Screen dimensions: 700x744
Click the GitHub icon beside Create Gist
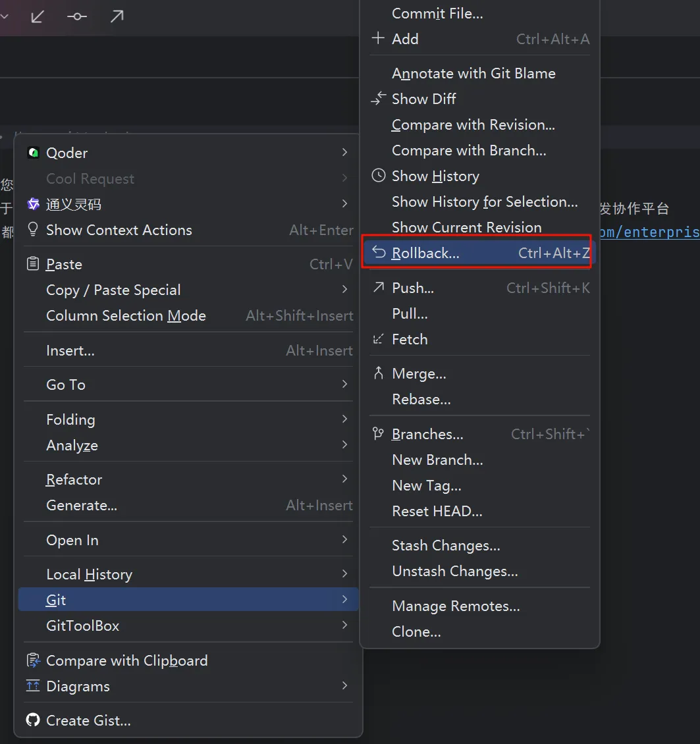pos(33,720)
